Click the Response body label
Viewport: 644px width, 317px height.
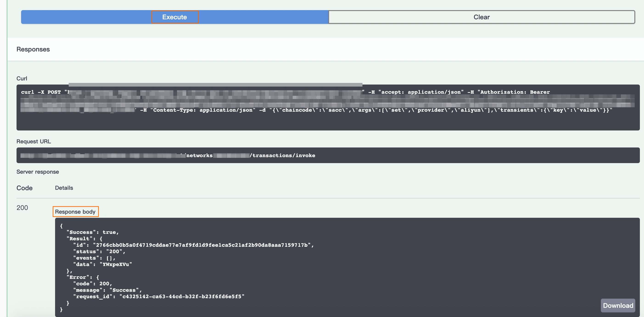point(75,212)
